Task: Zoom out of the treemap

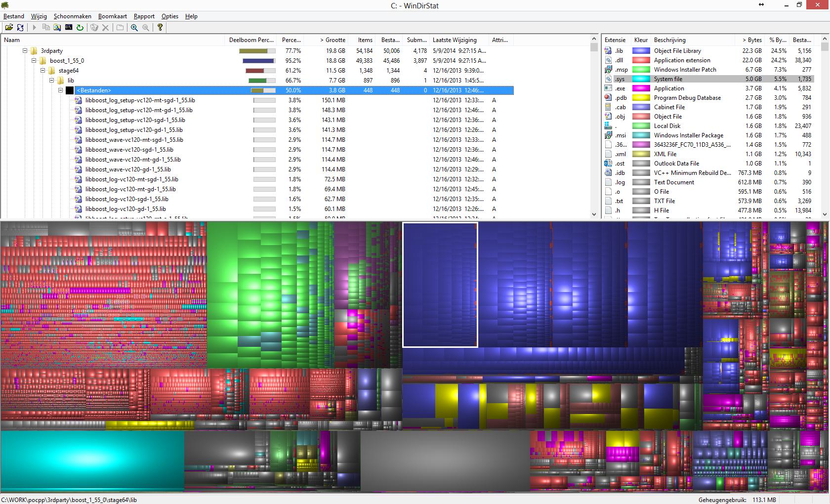Action: (x=146, y=28)
